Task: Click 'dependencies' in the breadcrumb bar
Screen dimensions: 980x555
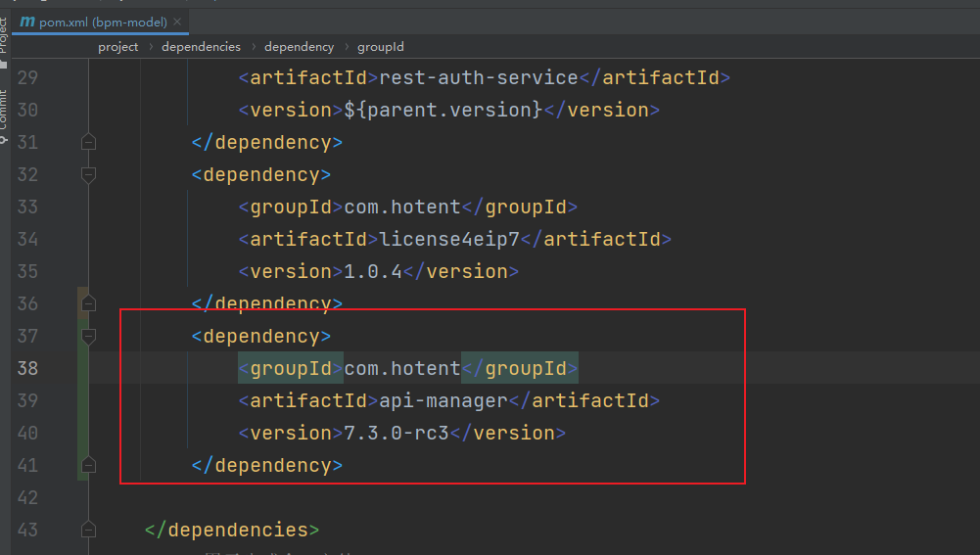Action: [201, 47]
